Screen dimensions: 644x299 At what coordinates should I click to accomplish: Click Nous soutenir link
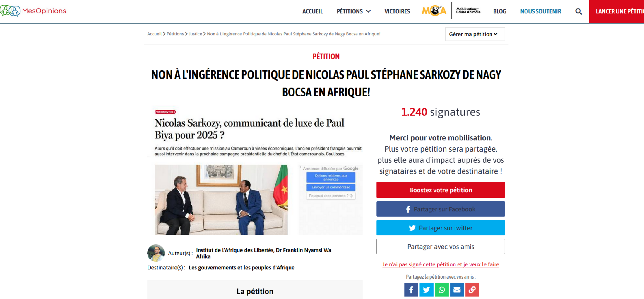540,11
